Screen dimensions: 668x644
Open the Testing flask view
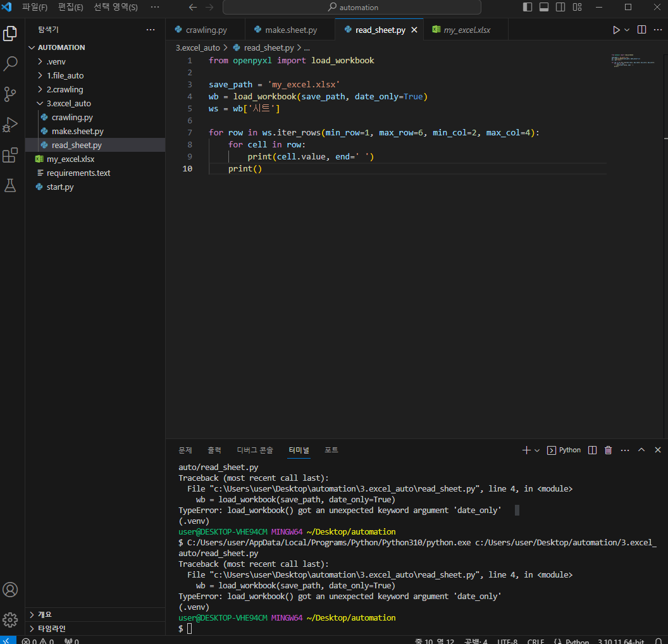[x=10, y=186]
